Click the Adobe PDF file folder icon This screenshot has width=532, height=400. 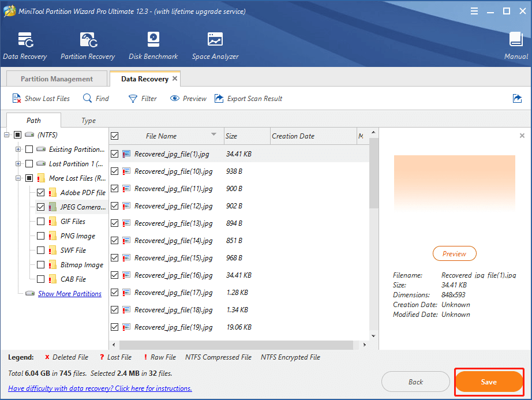53,193
